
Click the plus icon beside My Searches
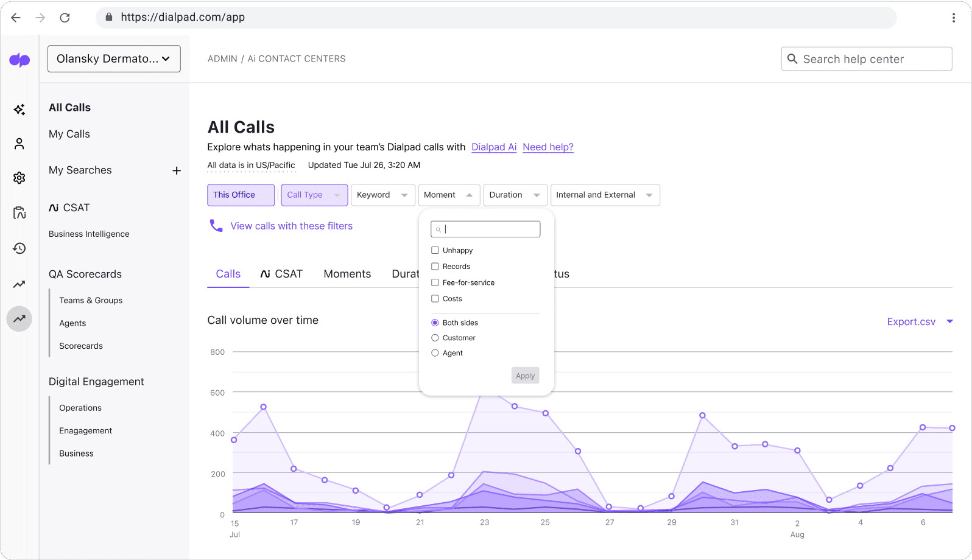pos(177,170)
